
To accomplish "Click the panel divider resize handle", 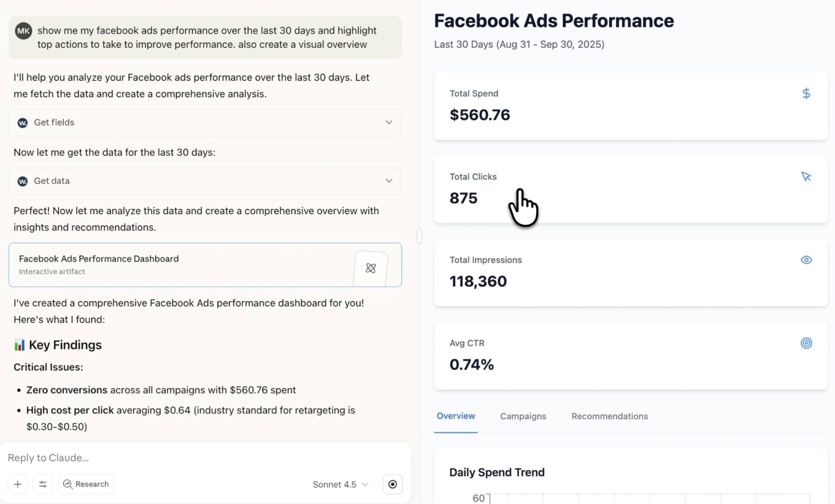I will click(x=419, y=236).
